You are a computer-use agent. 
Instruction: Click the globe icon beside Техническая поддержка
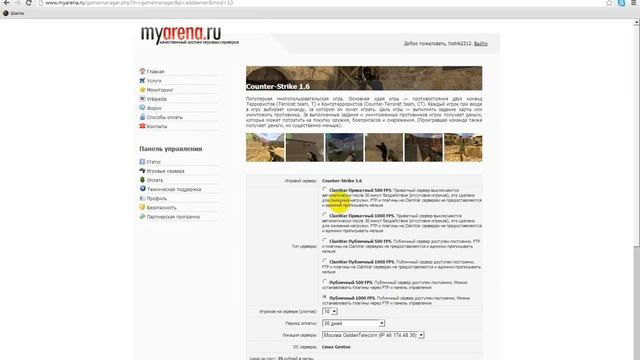click(142, 189)
